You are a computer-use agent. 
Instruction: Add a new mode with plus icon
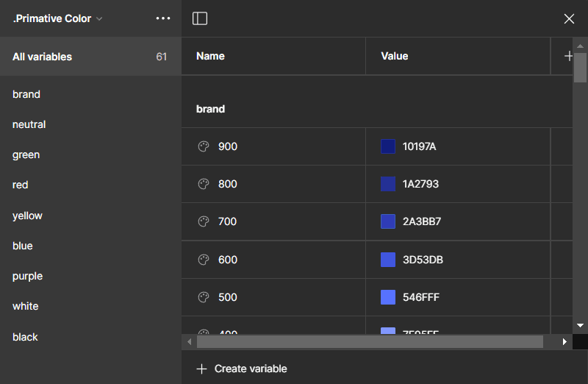(x=568, y=56)
